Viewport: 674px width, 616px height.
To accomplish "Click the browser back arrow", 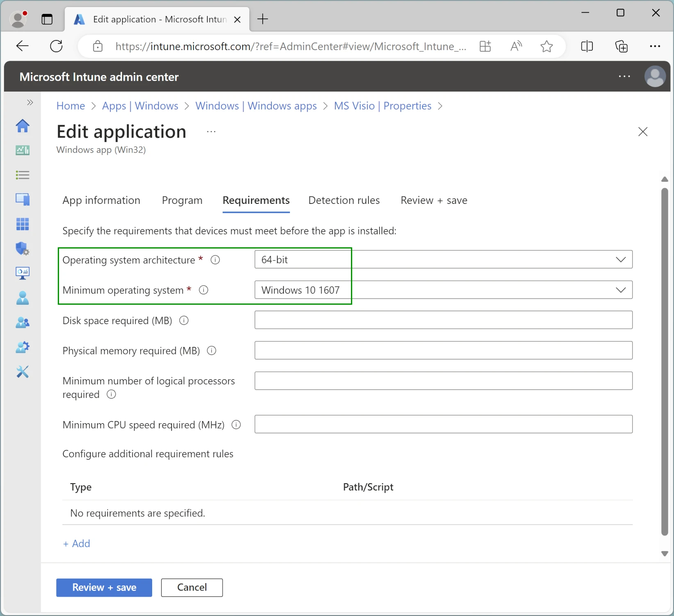I will point(23,46).
